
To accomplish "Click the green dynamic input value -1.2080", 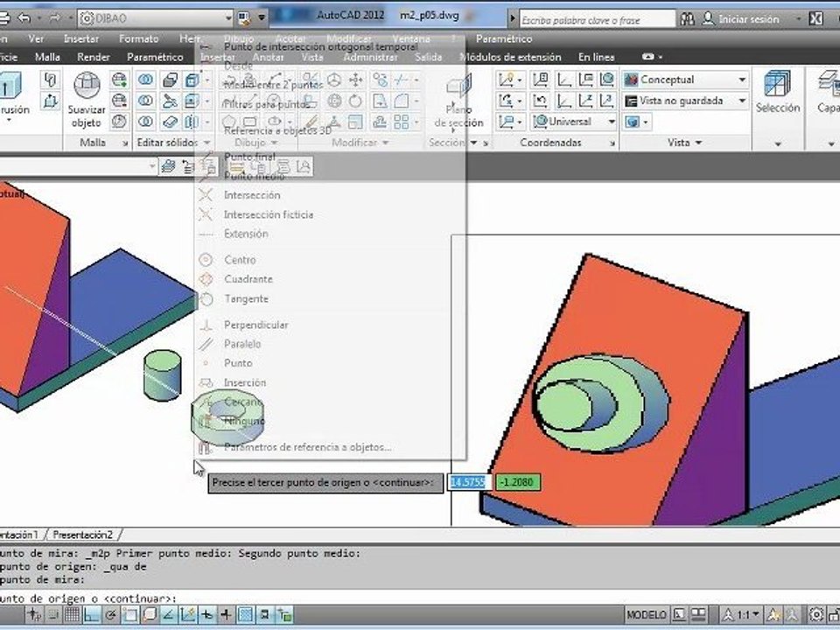I will (517, 482).
